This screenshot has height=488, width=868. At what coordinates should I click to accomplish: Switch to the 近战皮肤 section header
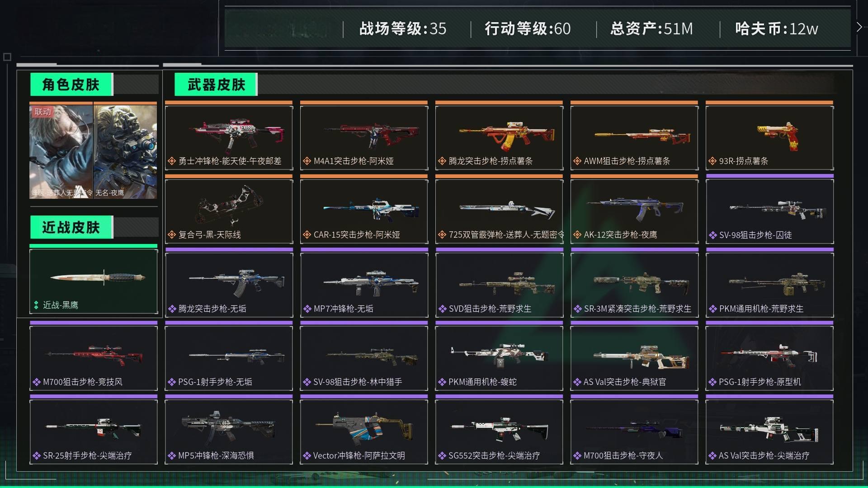71,227
